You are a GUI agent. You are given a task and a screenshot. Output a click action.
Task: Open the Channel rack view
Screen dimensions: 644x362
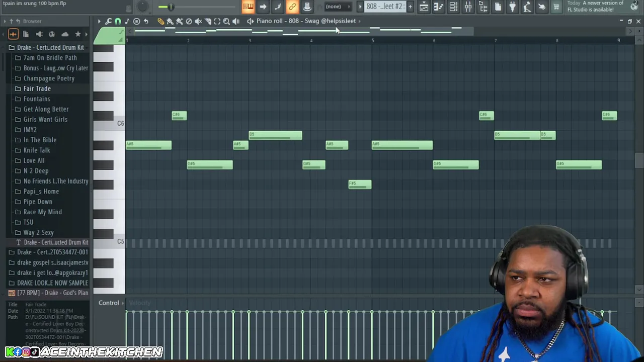coord(453,7)
